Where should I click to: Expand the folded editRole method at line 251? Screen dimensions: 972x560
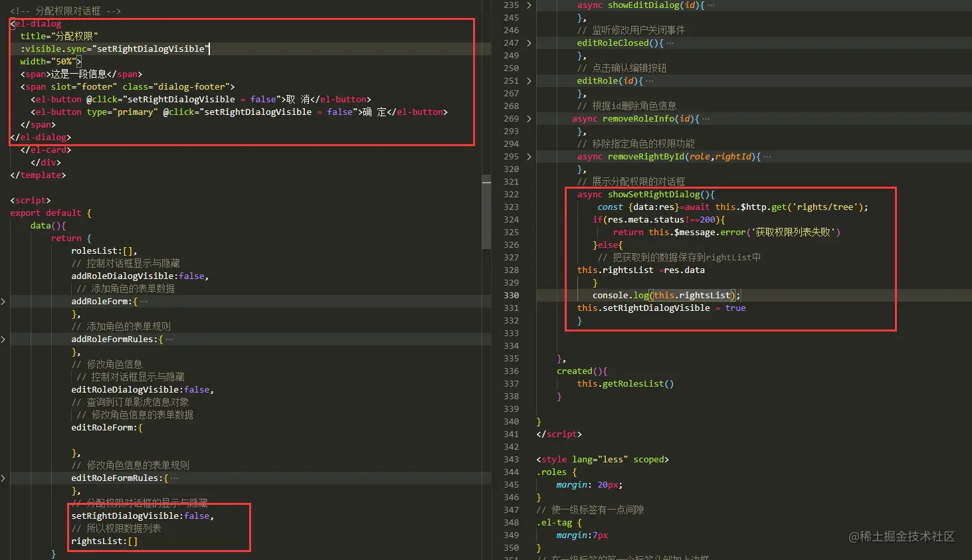(x=529, y=81)
